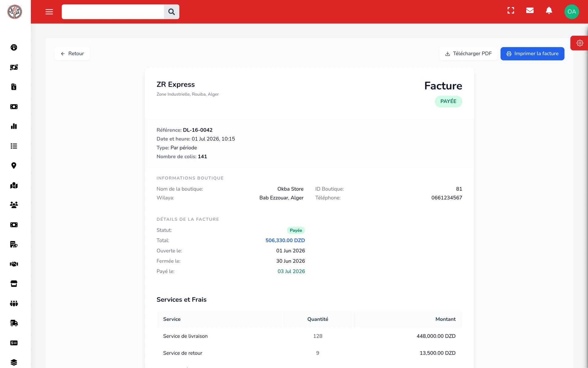Open the OA user avatar menu

tap(572, 12)
